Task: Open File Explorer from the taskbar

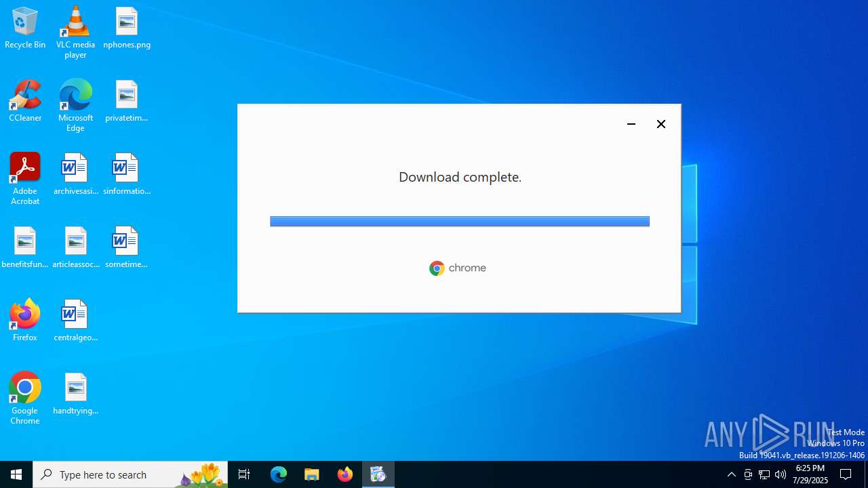Action: [x=312, y=474]
